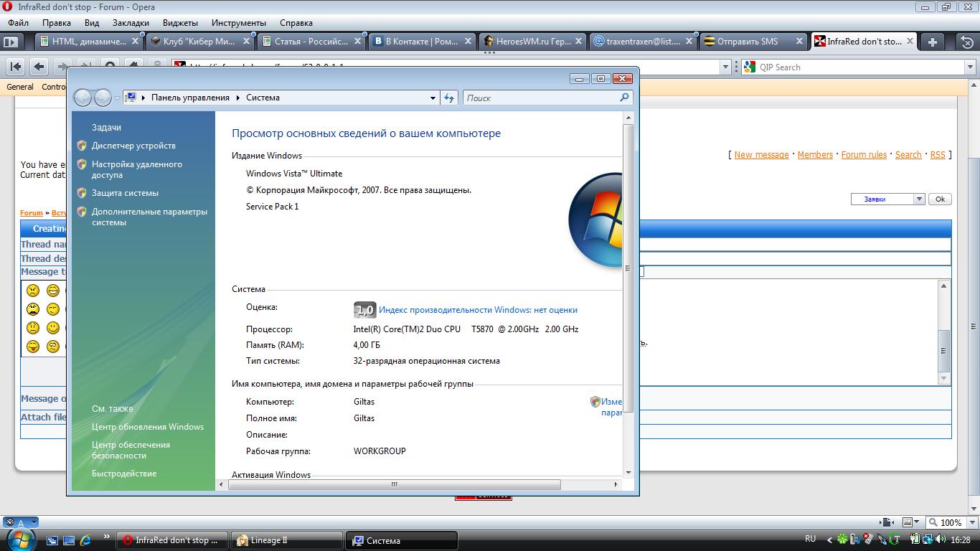This screenshot has width=980, height=551.
Task: Click the RU language indicator
Action: [811, 539]
